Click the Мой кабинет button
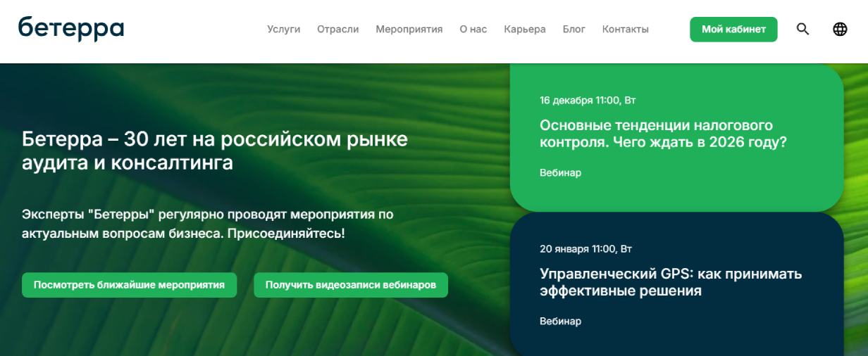The width and height of the screenshot is (868, 356). click(733, 29)
